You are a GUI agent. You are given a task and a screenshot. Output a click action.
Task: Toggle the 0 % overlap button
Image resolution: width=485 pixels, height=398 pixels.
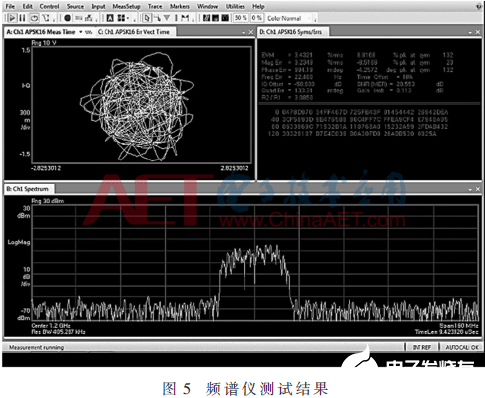(256, 18)
